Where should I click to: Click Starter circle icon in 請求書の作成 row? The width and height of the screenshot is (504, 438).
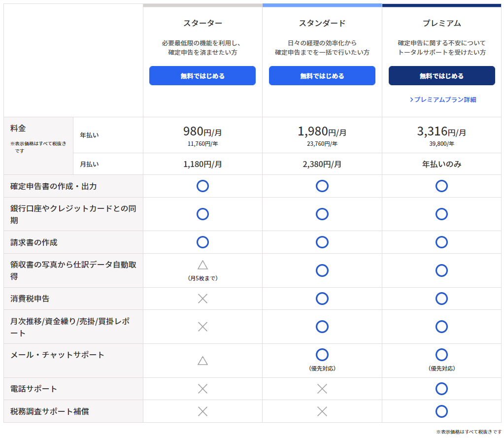coord(202,242)
